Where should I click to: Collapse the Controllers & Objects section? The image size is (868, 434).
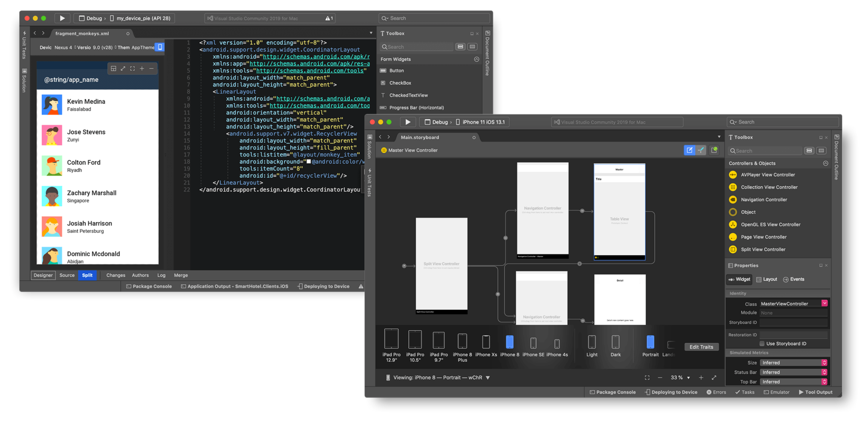tap(825, 163)
